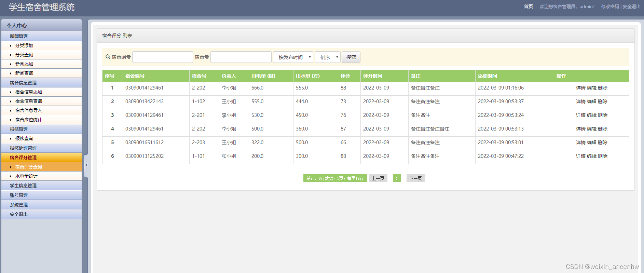Collapse 宿舍评分管理 sidebar section
This screenshot has height=273, width=644.
pos(41,158)
